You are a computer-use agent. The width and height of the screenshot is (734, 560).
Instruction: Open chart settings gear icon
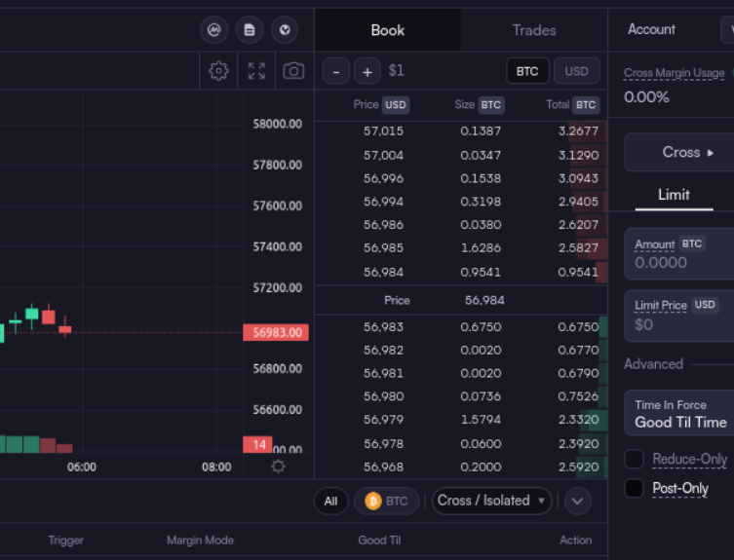[x=218, y=71]
